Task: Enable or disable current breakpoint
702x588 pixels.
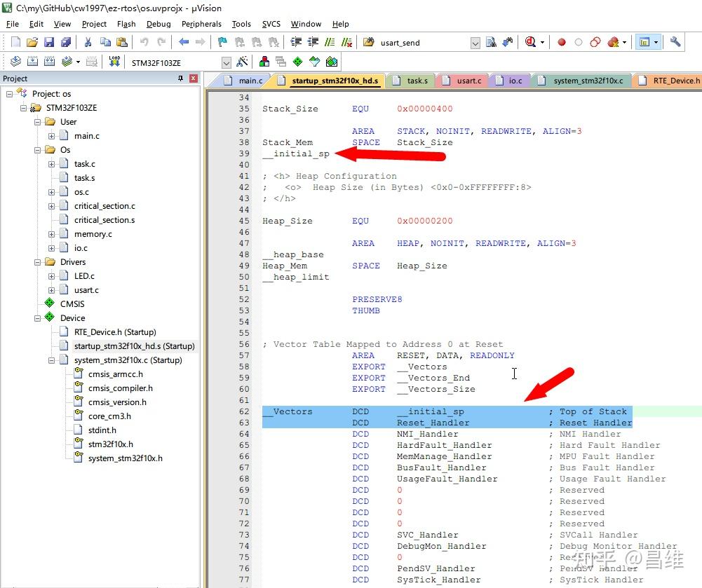Action: tap(579, 42)
